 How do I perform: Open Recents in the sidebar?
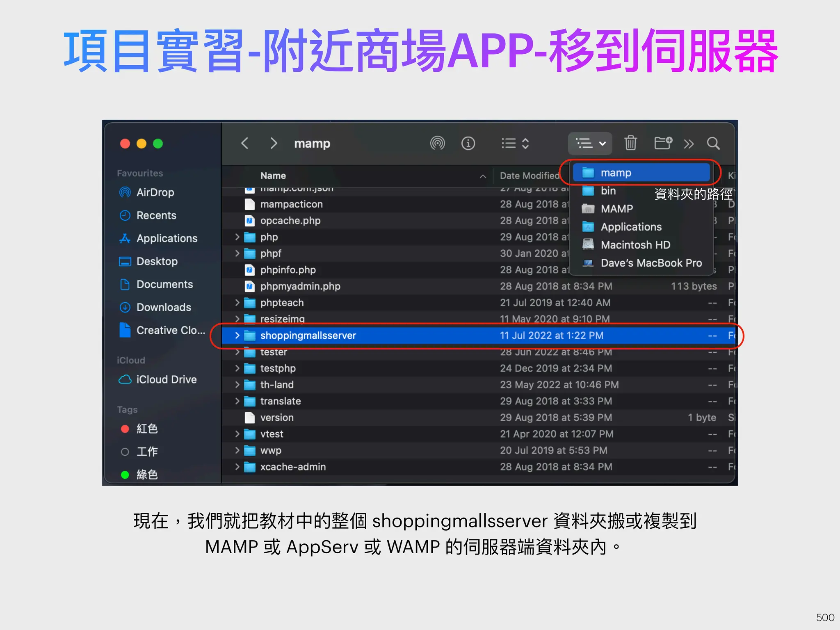point(148,215)
